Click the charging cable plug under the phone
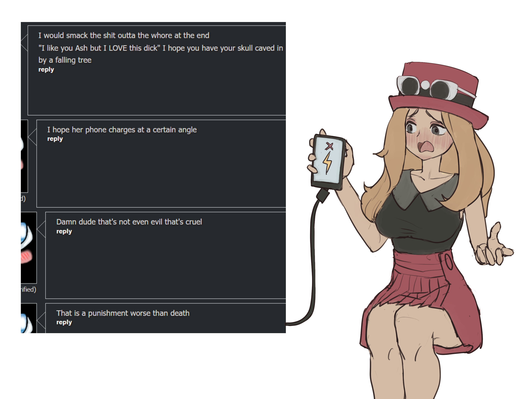532x399 pixels. 323,195
